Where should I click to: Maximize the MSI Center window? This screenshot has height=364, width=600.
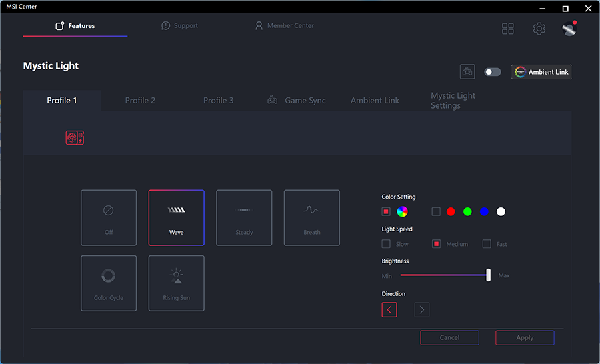565,9
